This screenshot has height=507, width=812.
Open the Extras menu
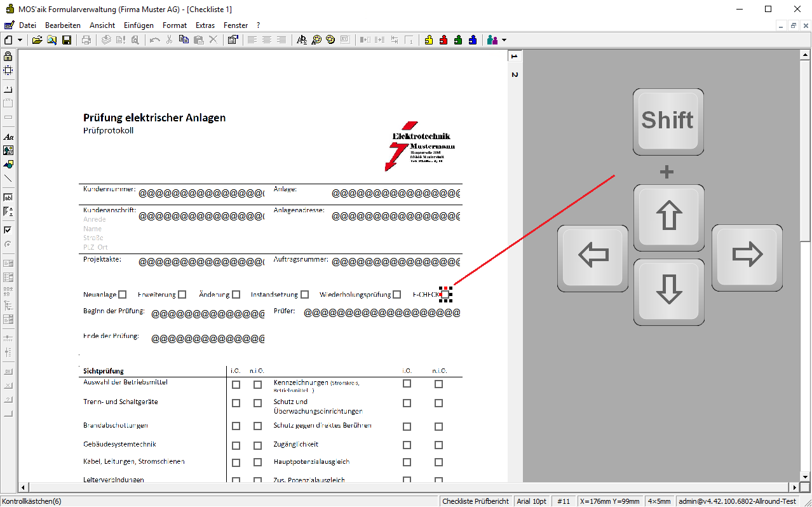click(205, 25)
